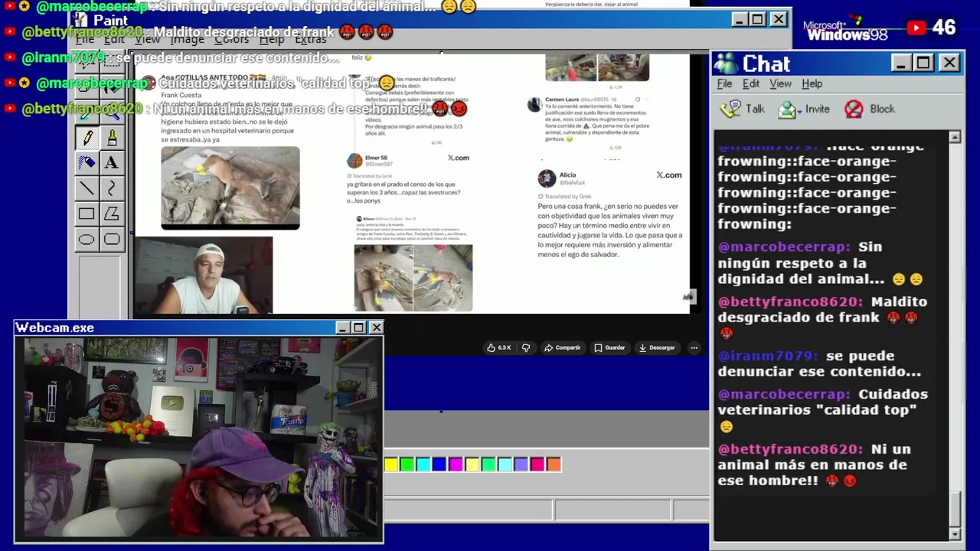Click the Descargar download button
This screenshot has height=551, width=980.
coord(657,347)
